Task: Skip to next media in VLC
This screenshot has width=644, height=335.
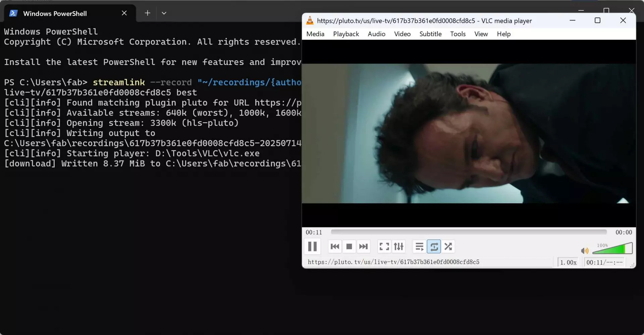Action: (x=363, y=247)
